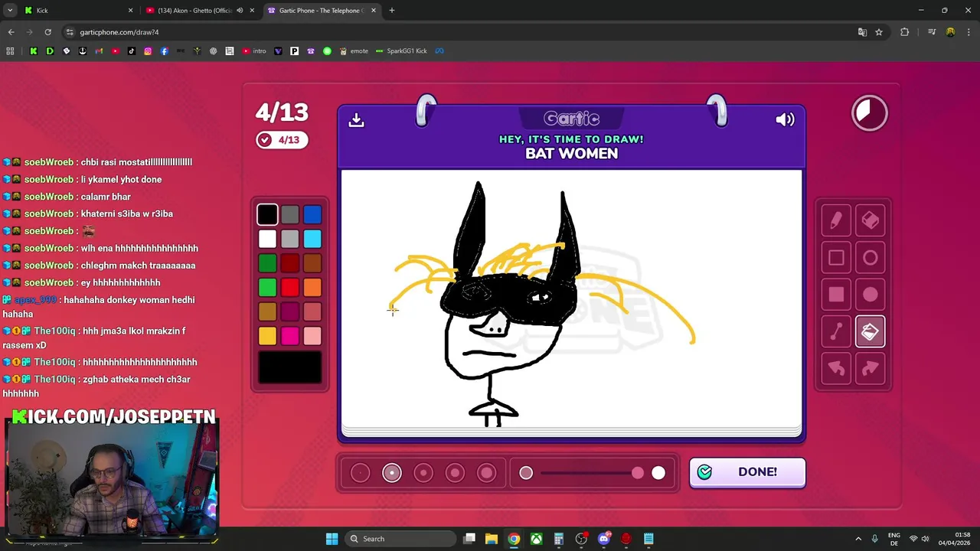980x551 pixels.
Task: Open File Explorer from the taskbar
Action: coord(492,539)
